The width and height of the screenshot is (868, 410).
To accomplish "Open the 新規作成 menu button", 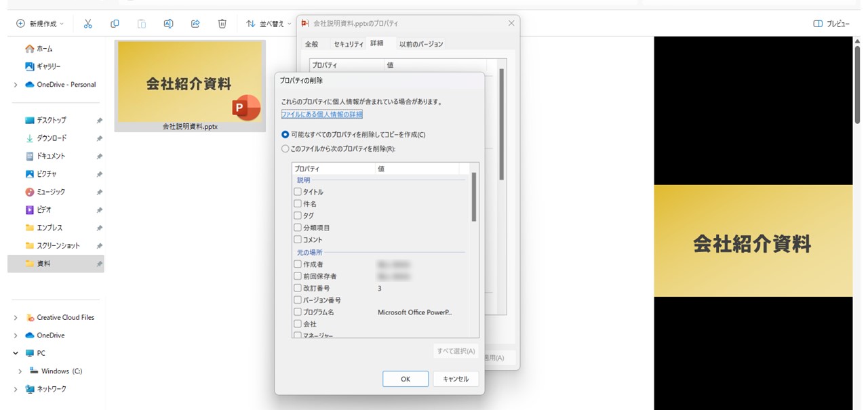I will point(39,24).
